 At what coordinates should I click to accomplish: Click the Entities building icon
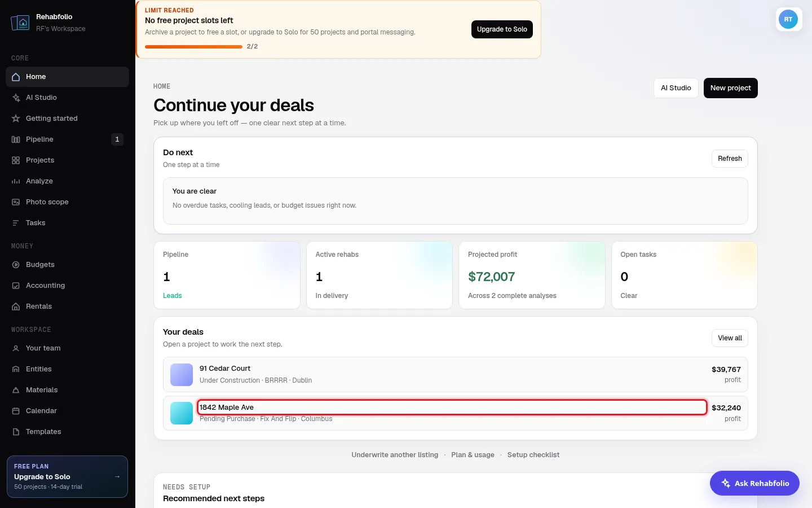point(16,369)
